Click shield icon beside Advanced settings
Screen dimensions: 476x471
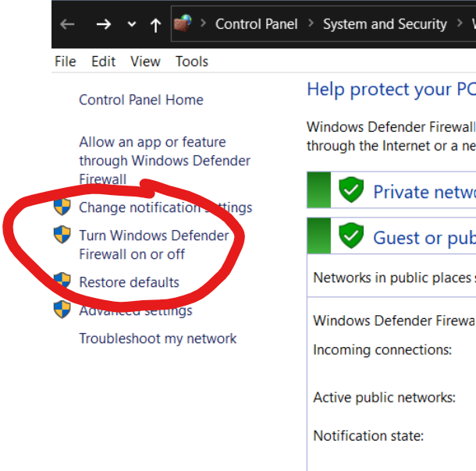(x=62, y=310)
